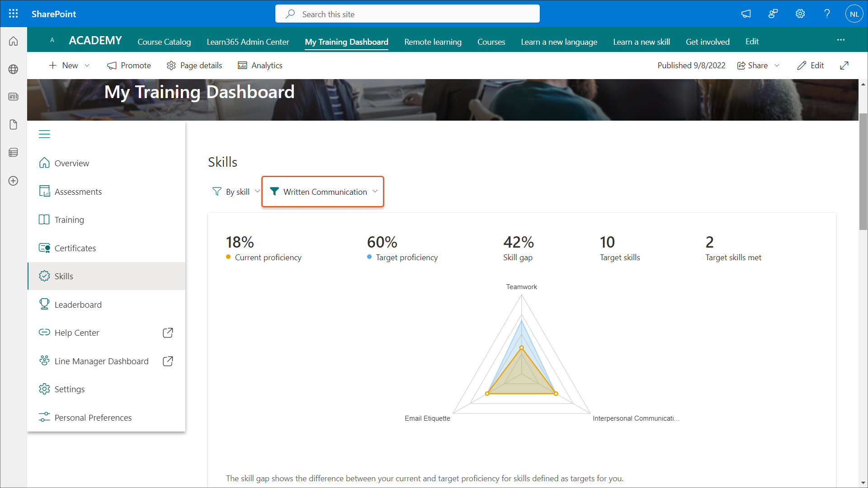Image resolution: width=868 pixels, height=488 pixels.
Task: Open the help question mark icon
Action: pyautogui.click(x=827, y=14)
